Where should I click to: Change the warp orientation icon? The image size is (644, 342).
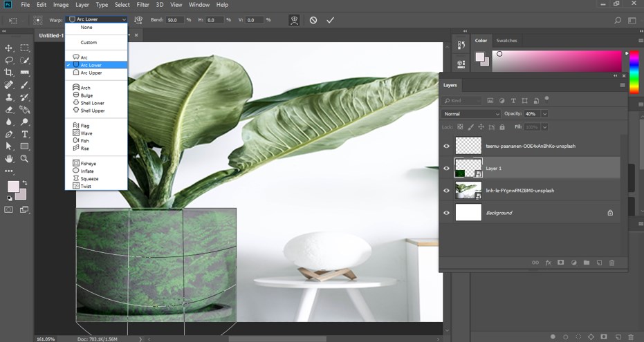(x=138, y=20)
